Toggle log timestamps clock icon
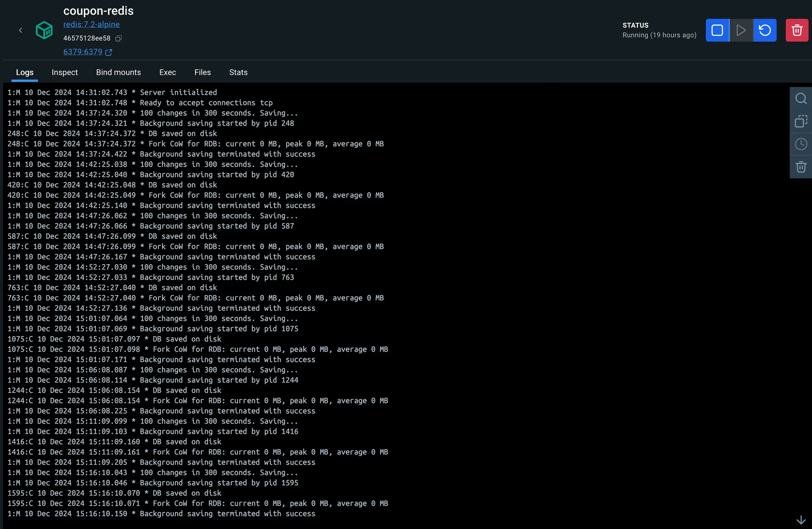Viewport: 812px width, 529px height. (x=801, y=144)
